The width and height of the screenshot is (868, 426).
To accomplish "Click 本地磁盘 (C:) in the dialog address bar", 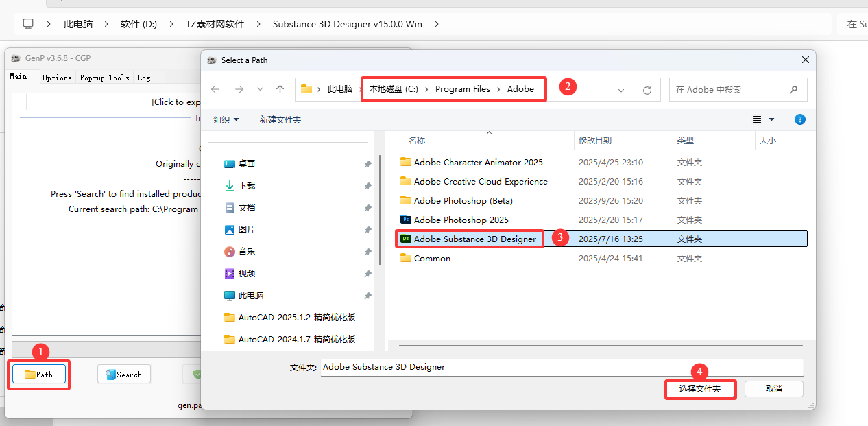I will 394,89.
